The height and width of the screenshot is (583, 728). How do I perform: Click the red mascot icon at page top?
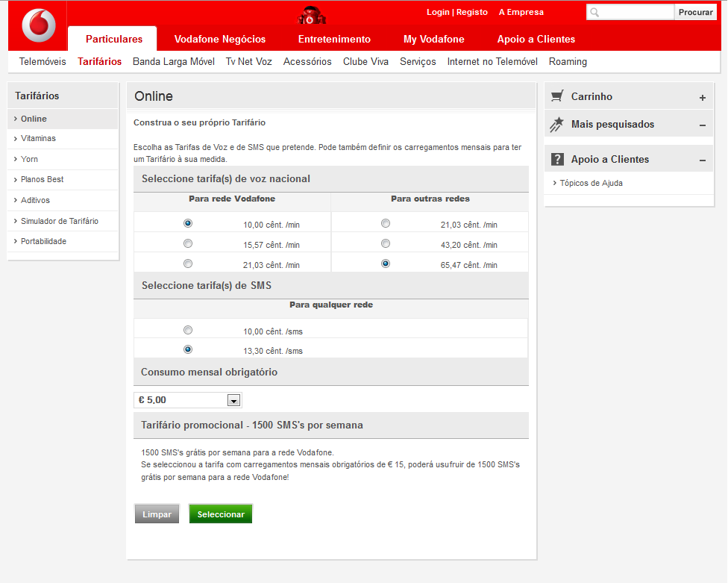pos(312,13)
